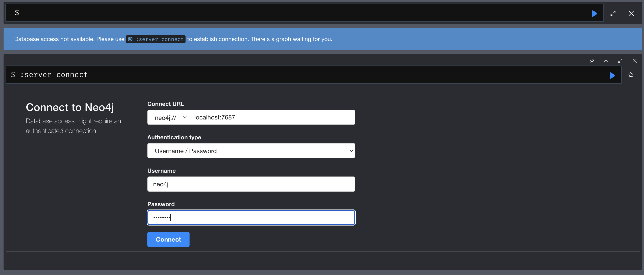Open the neo4j:// protocol dropdown
The image size is (644, 275).
tap(168, 117)
